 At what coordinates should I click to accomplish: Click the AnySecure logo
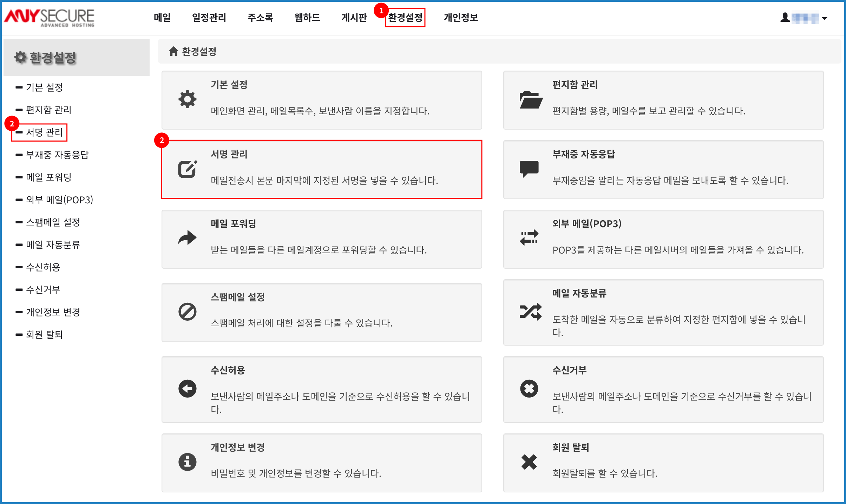point(50,18)
